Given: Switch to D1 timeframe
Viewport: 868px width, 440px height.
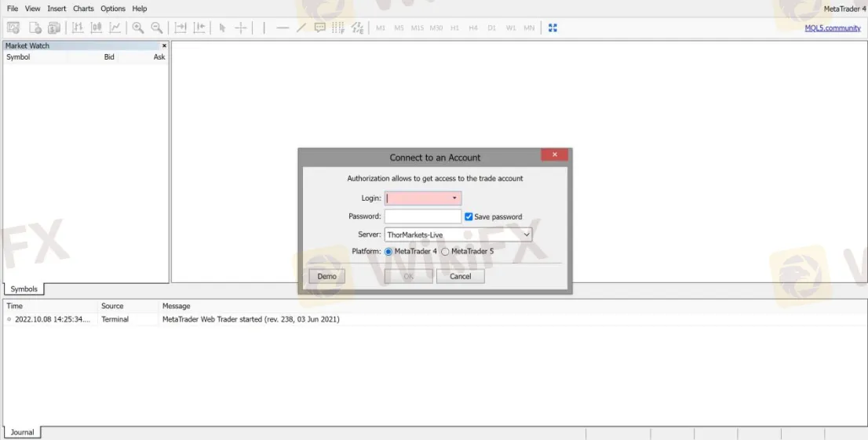Looking at the screenshot, I should click(x=491, y=27).
